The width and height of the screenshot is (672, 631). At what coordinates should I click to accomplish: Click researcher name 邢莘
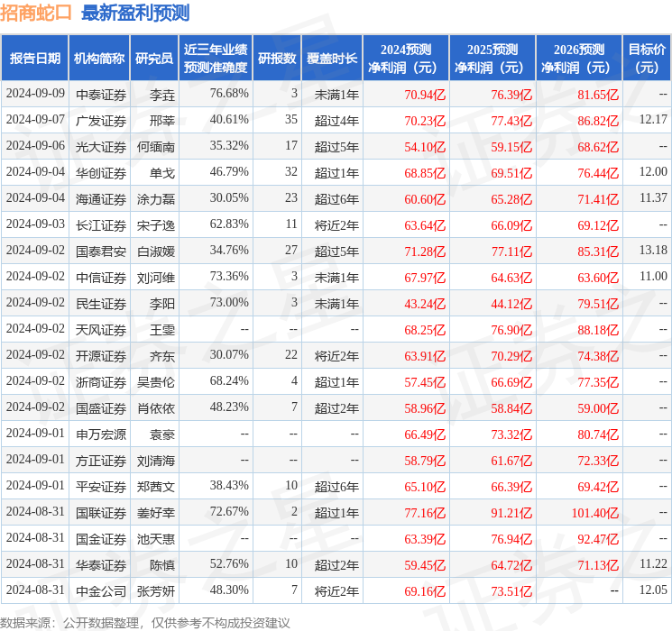click(x=162, y=121)
